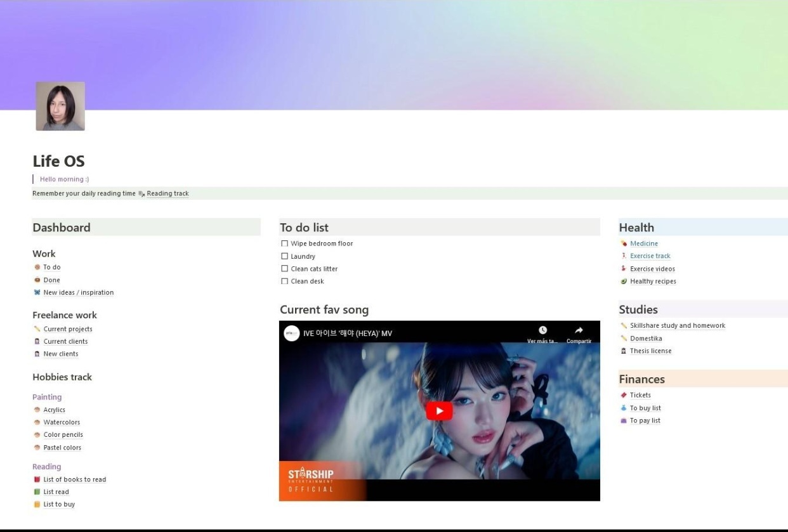
Task: Click the icon next to New clients
Action: [37, 354]
